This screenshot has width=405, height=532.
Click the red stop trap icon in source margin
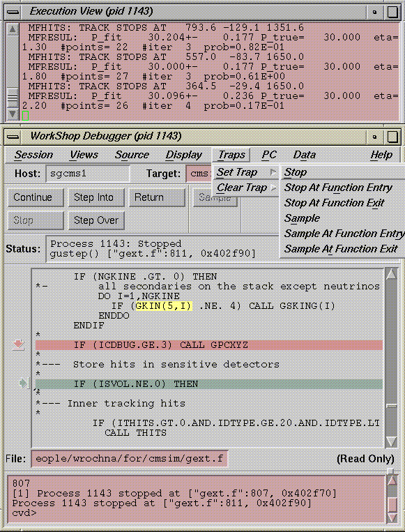[18, 344]
